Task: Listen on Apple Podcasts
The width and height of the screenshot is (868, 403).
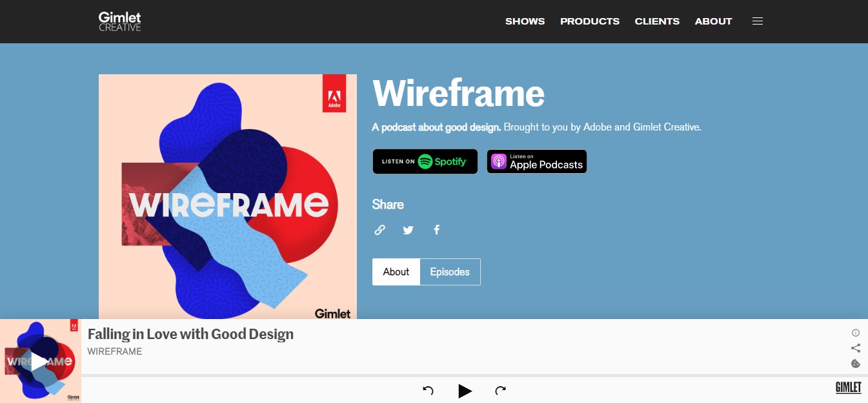Action: (x=537, y=161)
